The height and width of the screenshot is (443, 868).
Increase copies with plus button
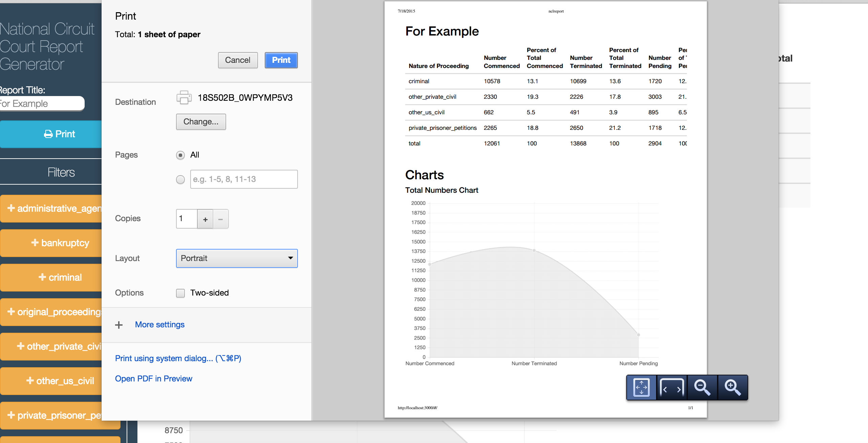[x=205, y=219]
